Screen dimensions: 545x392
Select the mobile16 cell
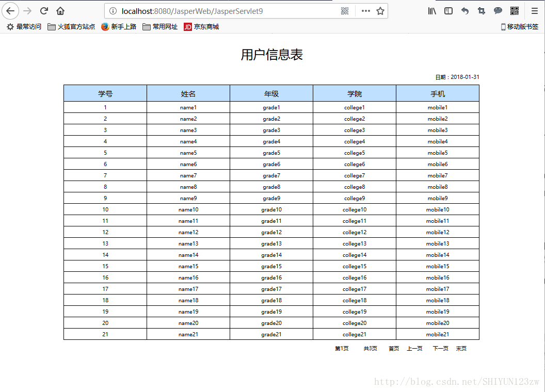coord(438,277)
